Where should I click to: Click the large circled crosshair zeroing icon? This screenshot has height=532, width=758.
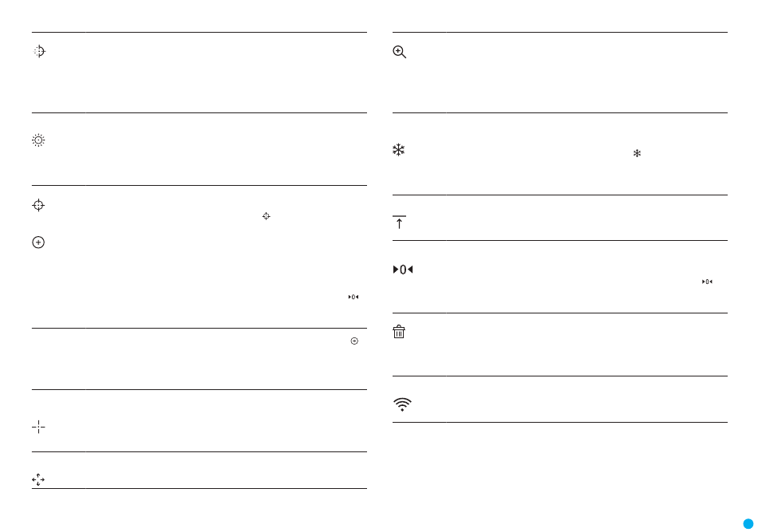[x=38, y=205]
